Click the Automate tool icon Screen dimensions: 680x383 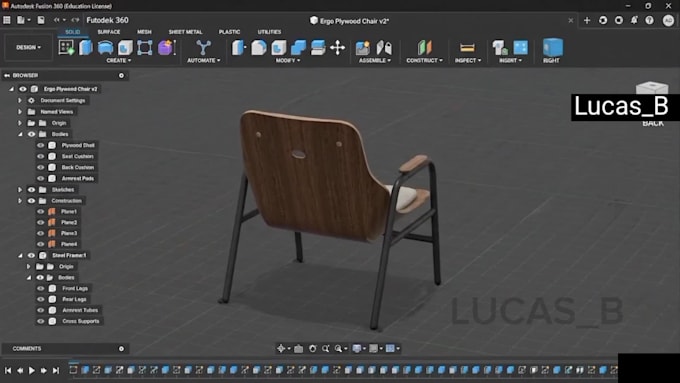click(x=203, y=48)
